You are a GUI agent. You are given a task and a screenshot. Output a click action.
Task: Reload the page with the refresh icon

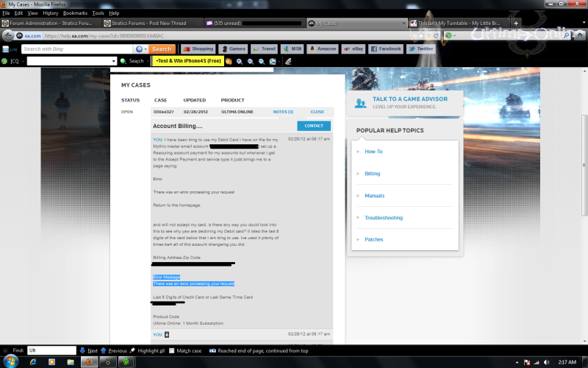435,35
